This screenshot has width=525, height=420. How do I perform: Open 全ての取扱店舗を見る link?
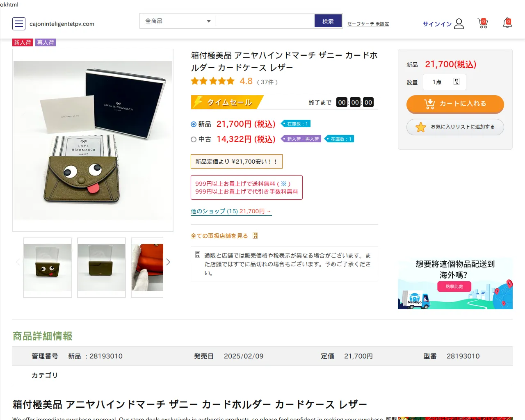pyautogui.click(x=219, y=236)
